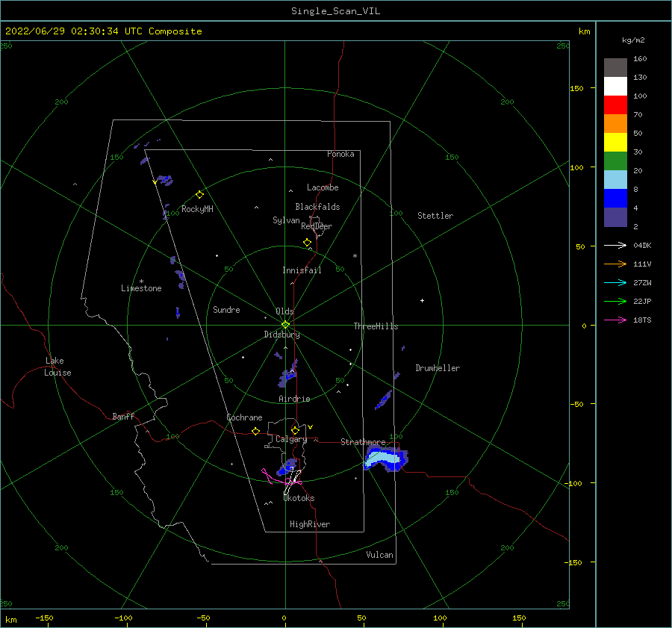Click the cyan 27ZW track arrow
The height and width of the screenshot is (628, 672).
pyautogui.click(x=615, y=282)
